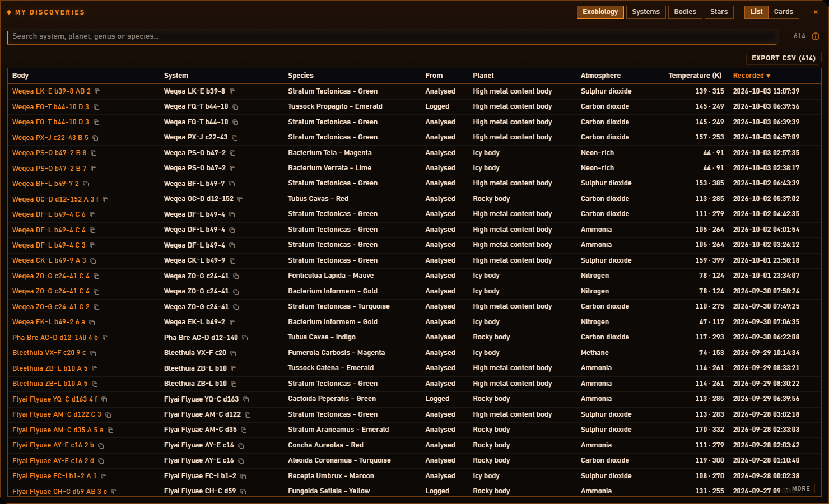Copy system name Weqea OC-D d12-152
The image size is (829, 504).
240,199
